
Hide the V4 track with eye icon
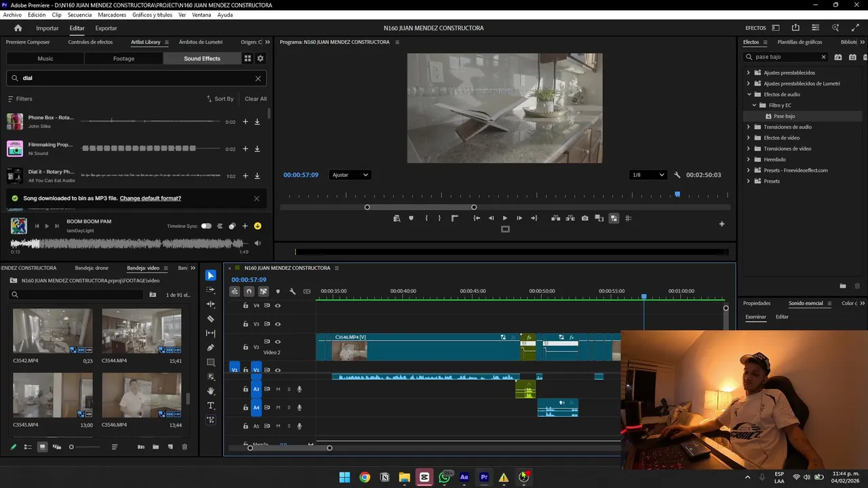pyautogui.click(x=277, y=306)
